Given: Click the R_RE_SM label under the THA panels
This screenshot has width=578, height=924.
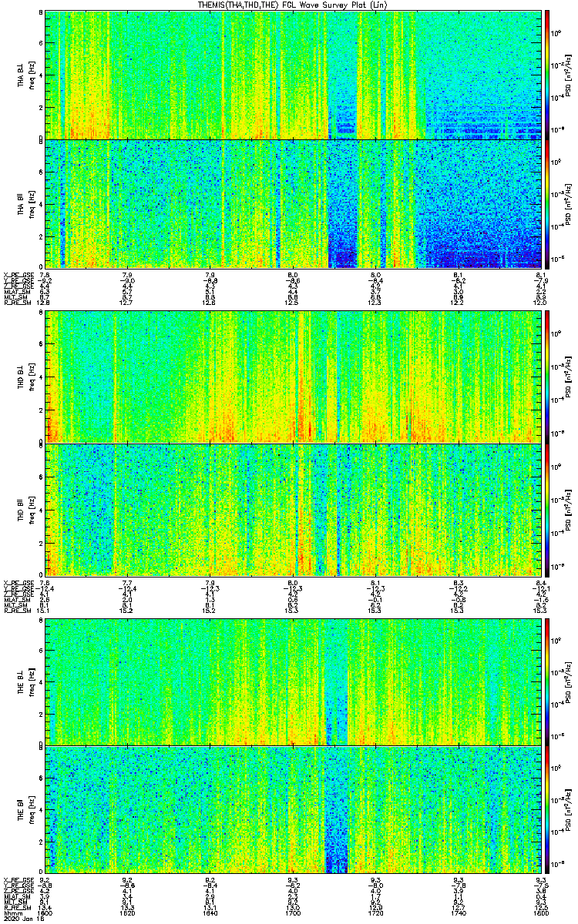Looking at the screenshot, I should pos(16,303).
